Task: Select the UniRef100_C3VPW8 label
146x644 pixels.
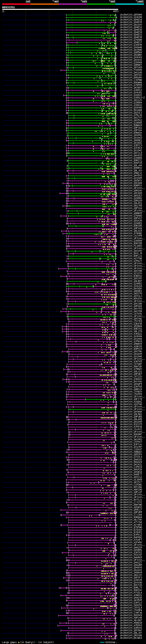Action: pyautogui.click(x=131, y=80)
